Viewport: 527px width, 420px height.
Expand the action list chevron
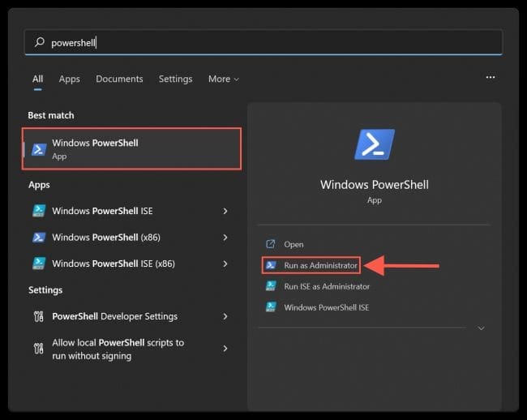(481, 328)
